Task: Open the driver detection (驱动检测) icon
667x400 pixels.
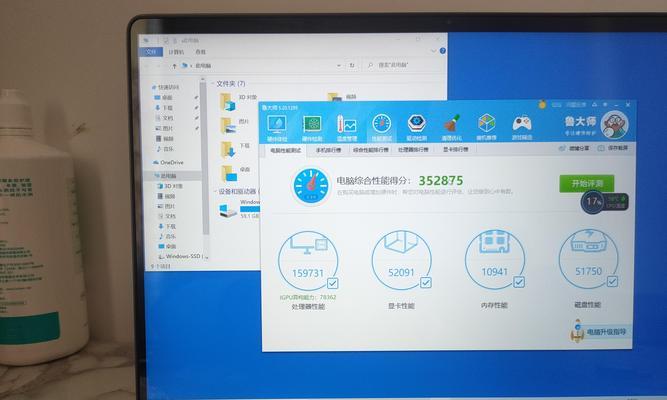Action: (416, 127)
